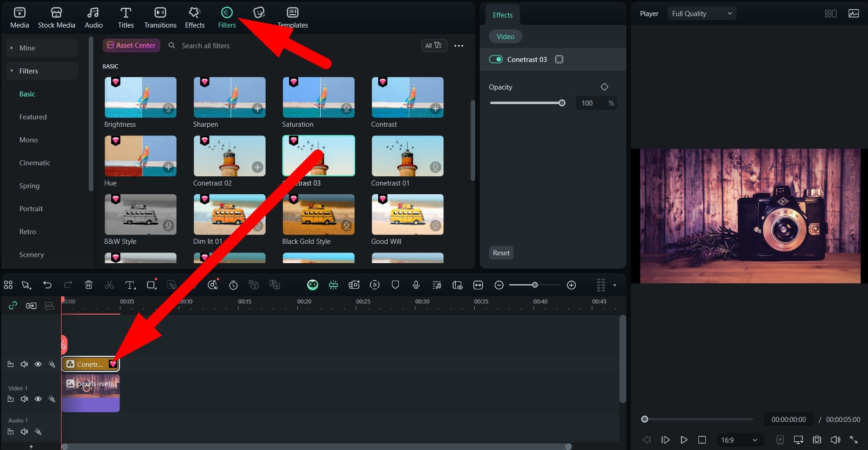Adjust player volume with speaker icon

point(835,440)
